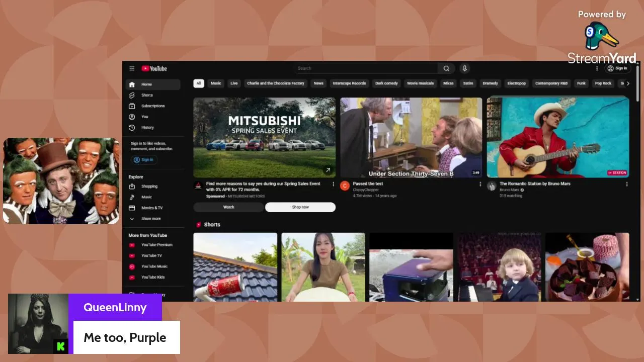
Task: Click Mitsubishi Motors advertiser avatar
Action: pos(198,186)
